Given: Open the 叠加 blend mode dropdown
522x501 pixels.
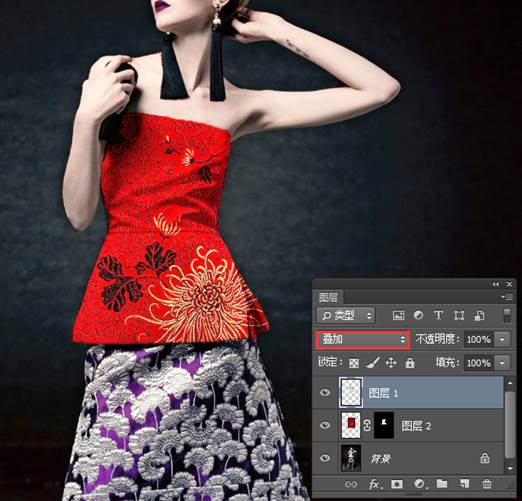Looking at the screenshot, I should point(363,340).
